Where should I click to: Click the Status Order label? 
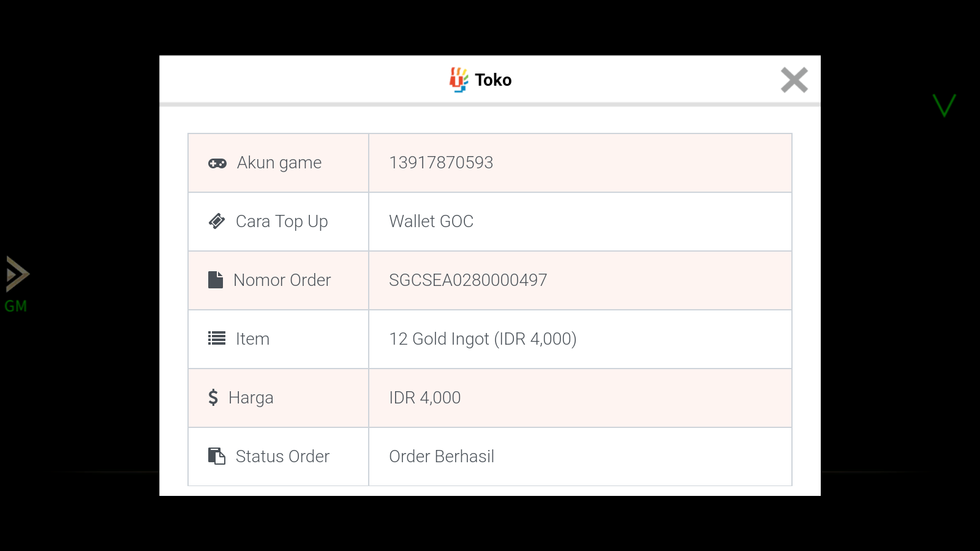click(282, 457)
